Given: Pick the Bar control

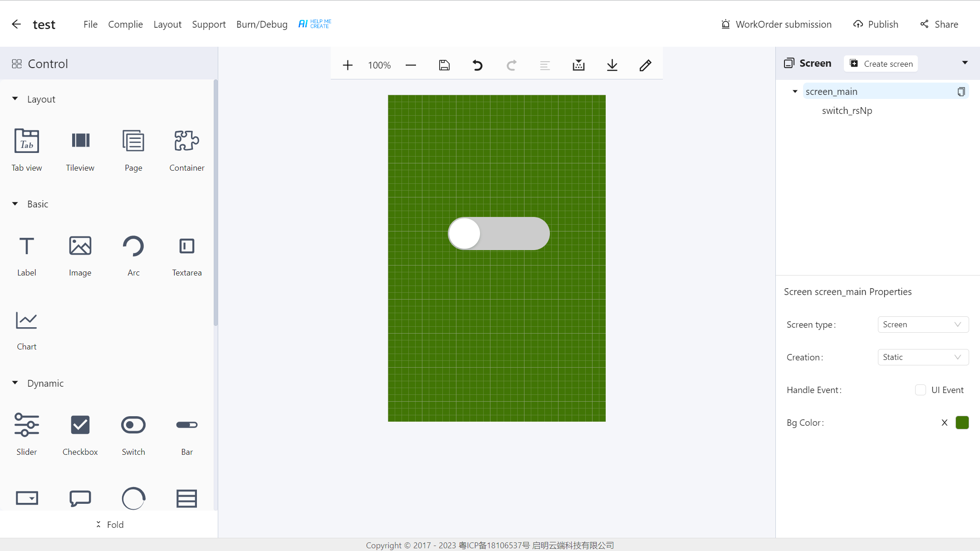Looking at the screenshot, I should (187, 434).
